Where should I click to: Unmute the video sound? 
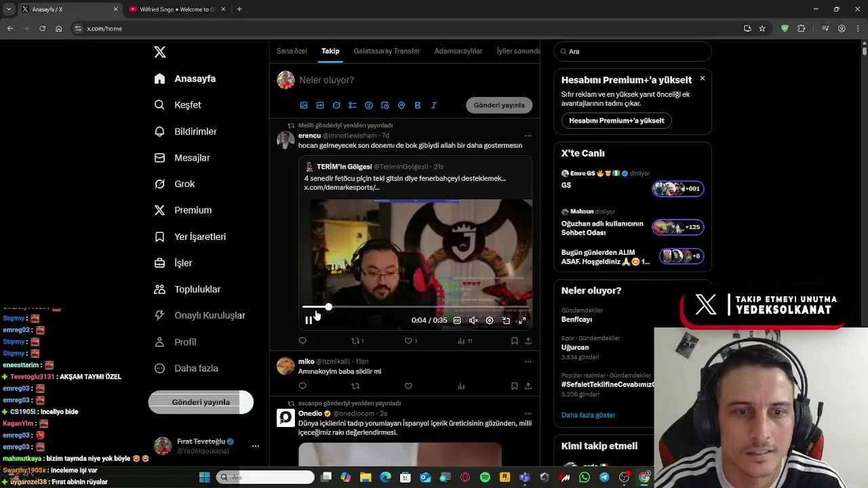[473, 321]
